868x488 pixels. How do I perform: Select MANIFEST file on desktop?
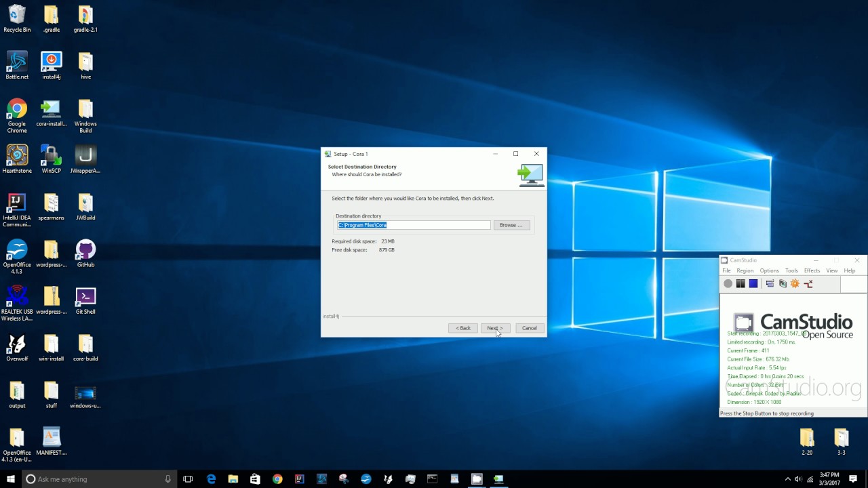click(51, 441)
